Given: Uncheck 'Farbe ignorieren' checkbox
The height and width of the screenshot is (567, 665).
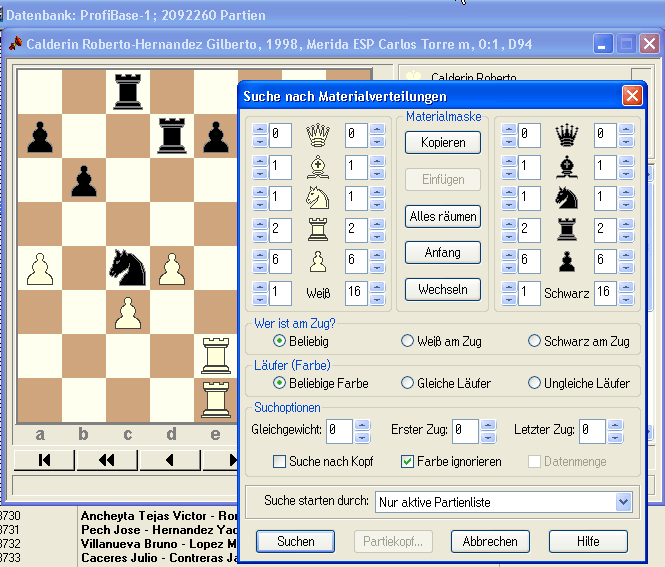Looking at the screenshot, I should [x=407, y=461].
